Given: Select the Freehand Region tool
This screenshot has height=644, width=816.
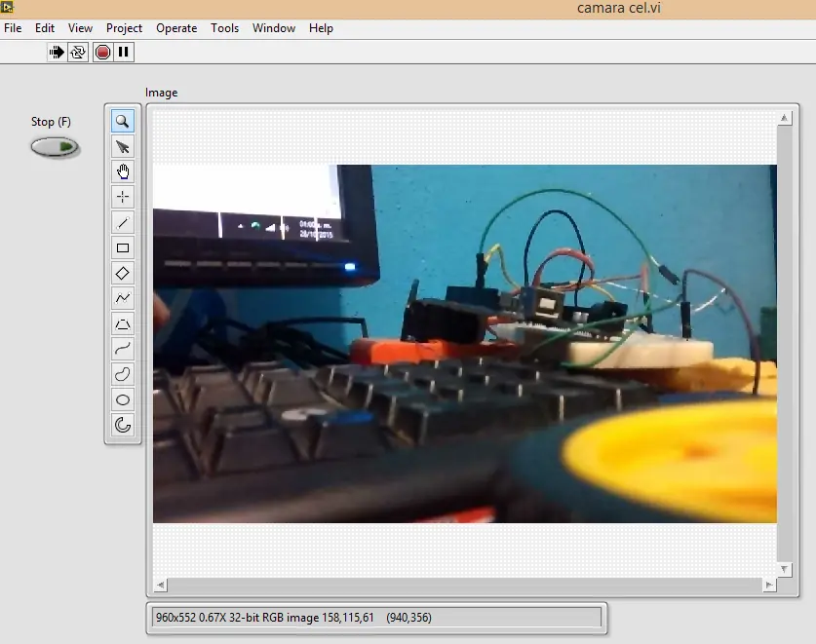Looking at the screenshot, I should 123,374.
